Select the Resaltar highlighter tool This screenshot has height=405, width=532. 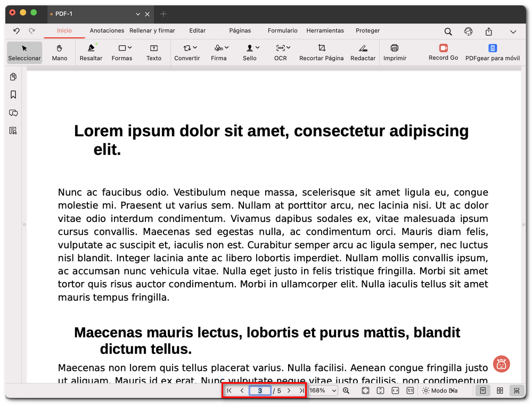click(91, 52)
